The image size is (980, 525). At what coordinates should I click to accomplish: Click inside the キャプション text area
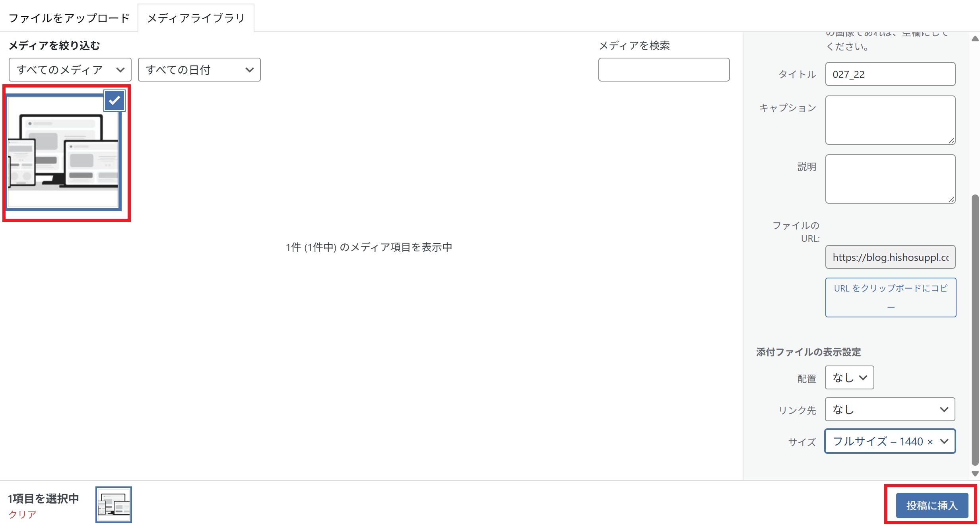click(x=890, y=120)
